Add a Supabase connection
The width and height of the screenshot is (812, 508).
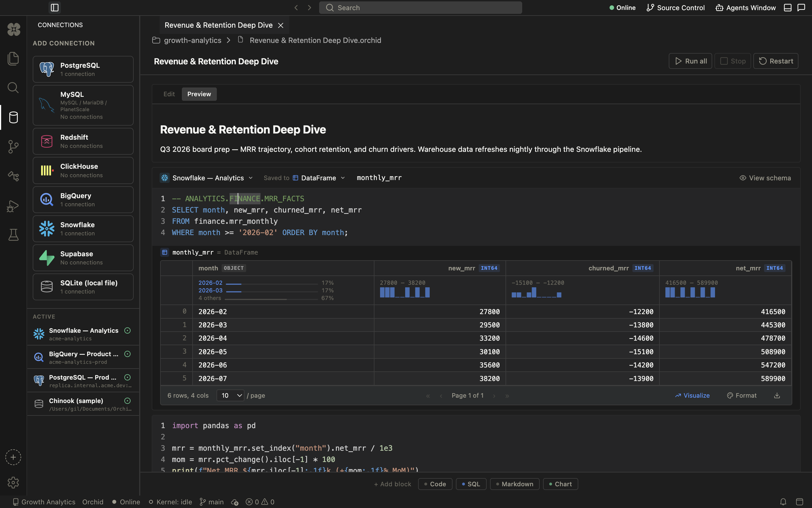tap(83, 258)
